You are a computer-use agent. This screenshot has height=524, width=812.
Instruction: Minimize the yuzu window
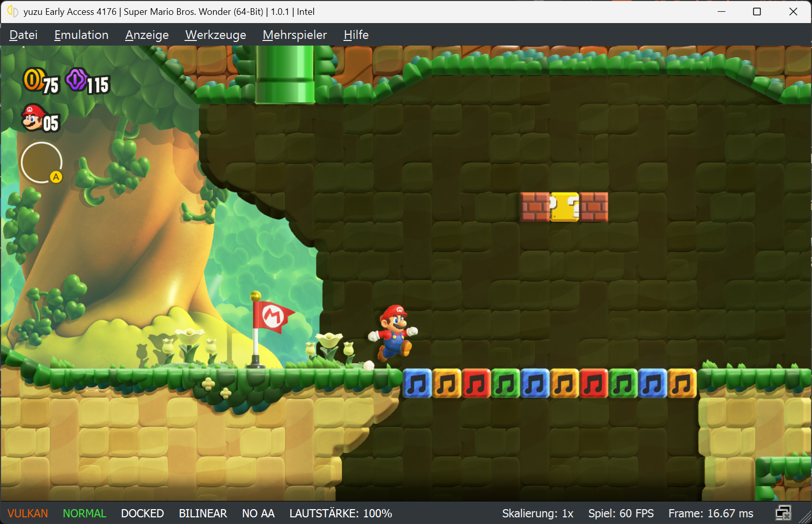tap(721, 11)
